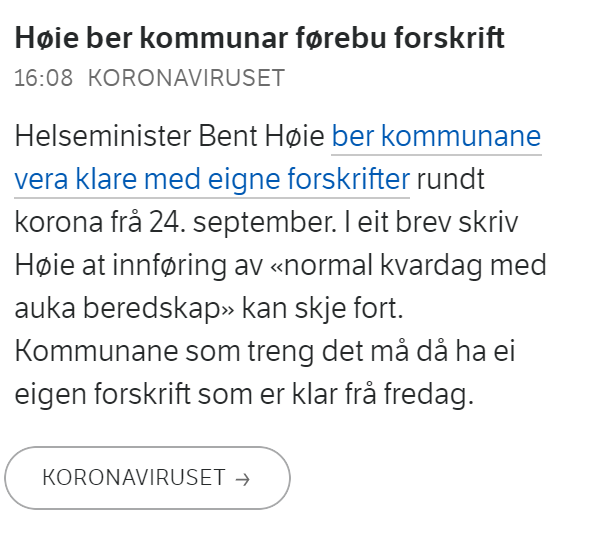Screen dimensions: 600x554
Task: Select the grey KORONAVIRUSET category label beside the time
Action: tap(186, 78)
